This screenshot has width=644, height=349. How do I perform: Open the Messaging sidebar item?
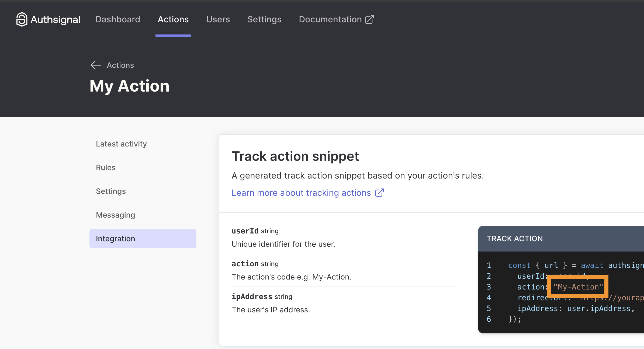(x=143, y=215)
